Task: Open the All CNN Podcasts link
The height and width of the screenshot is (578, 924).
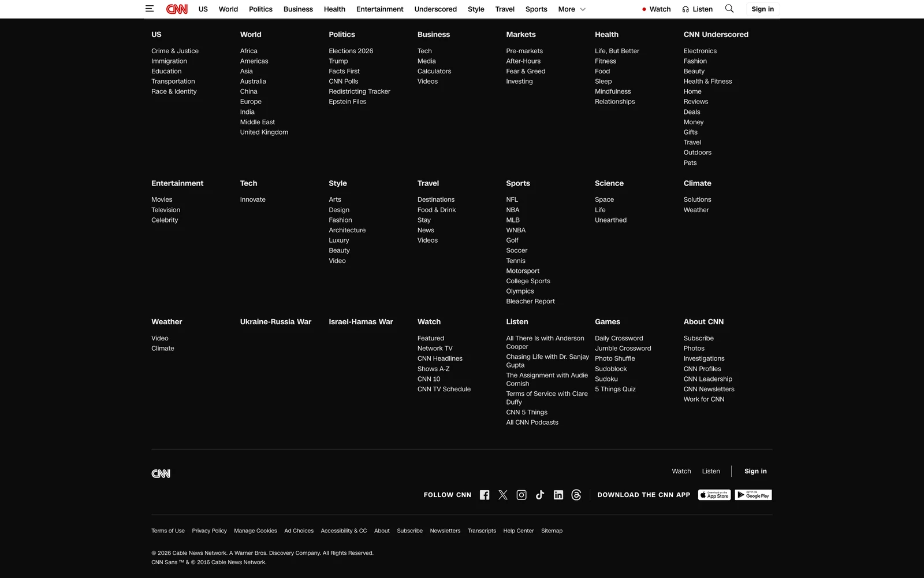Action: tap(532, 423)
